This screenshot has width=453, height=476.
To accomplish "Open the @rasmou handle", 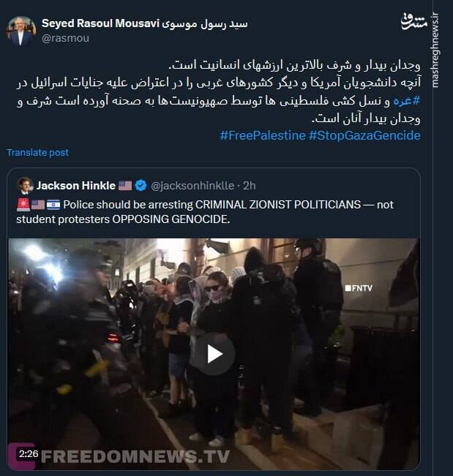I will coord(65,38).
